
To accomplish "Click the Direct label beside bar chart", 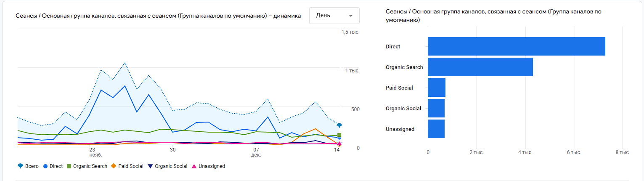I will tap(393, 47).
